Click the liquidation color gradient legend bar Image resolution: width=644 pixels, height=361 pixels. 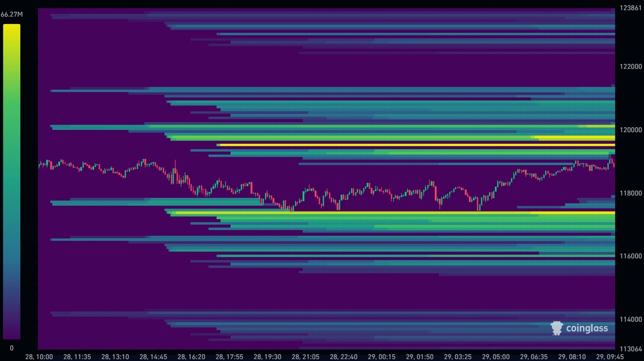point(12,182)
